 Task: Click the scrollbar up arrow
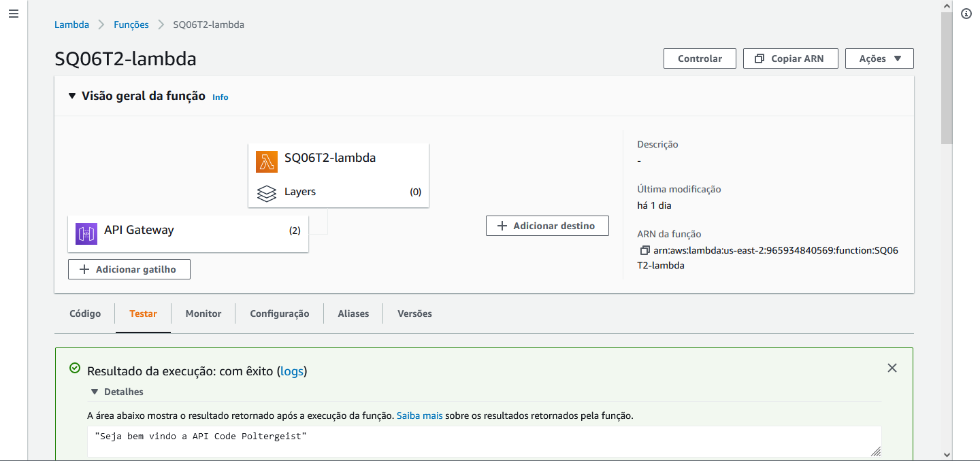click(x=947, y=5)
